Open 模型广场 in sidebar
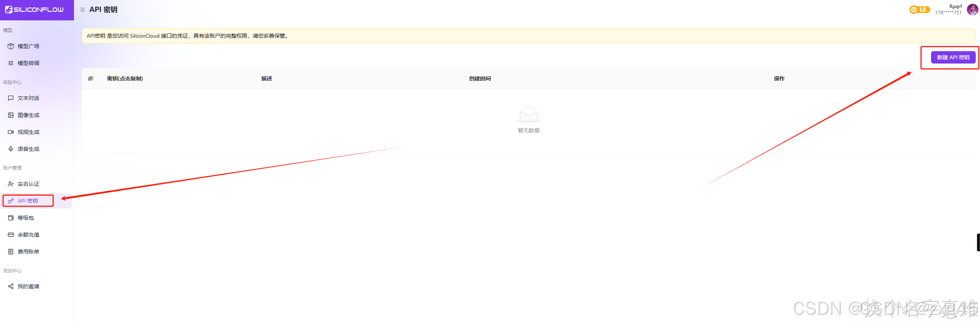The height and width of the screenshot is (324, 980). (37, 46)
